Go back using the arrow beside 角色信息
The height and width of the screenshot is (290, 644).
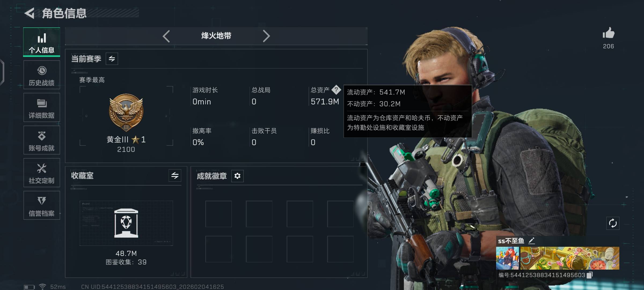click(30, 13)
